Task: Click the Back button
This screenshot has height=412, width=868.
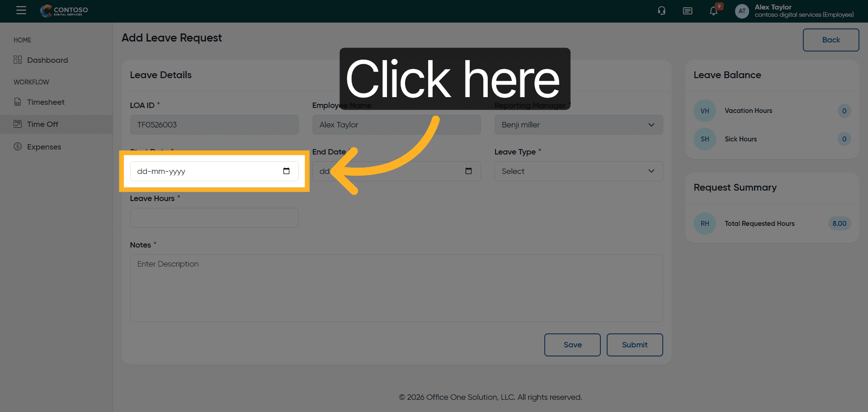Action: pos(830,40)
